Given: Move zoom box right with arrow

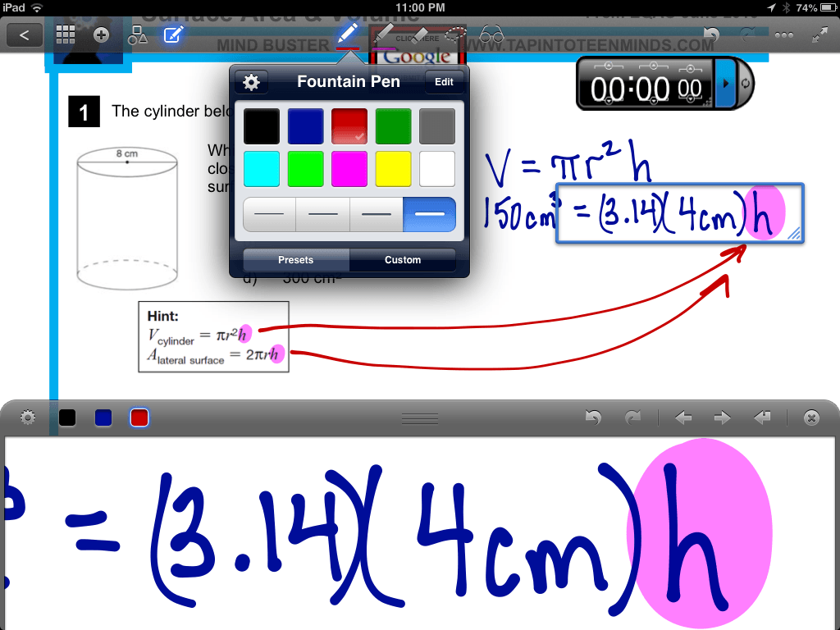Looking at the screenshot, I should (x=722, y=418).
